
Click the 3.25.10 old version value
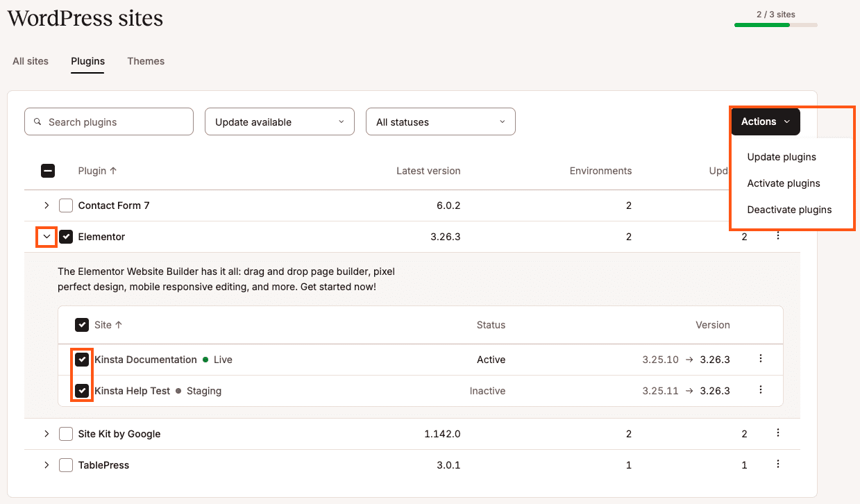pyautogui.click(x=660, y=360)
